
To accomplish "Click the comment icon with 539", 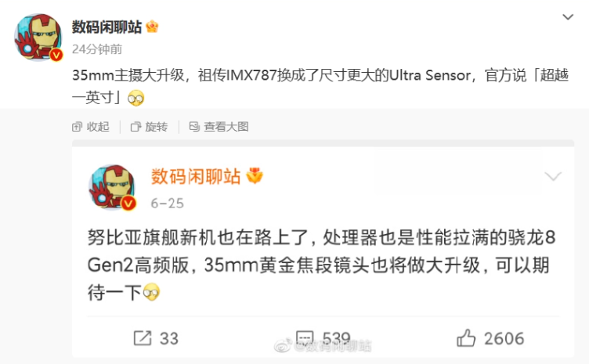I will coord(304,337).
